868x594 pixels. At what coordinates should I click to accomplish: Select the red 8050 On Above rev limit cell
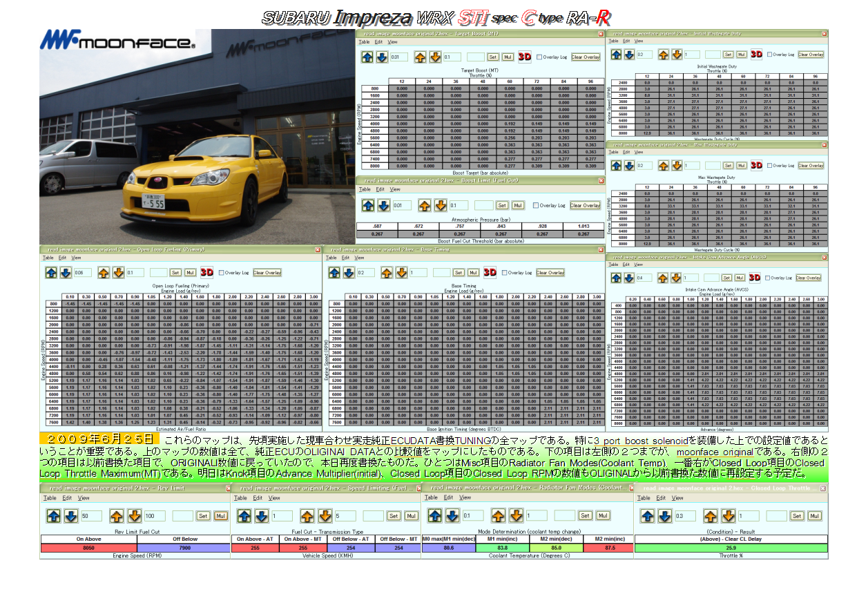pyautogui.click(x=88, y=547)
